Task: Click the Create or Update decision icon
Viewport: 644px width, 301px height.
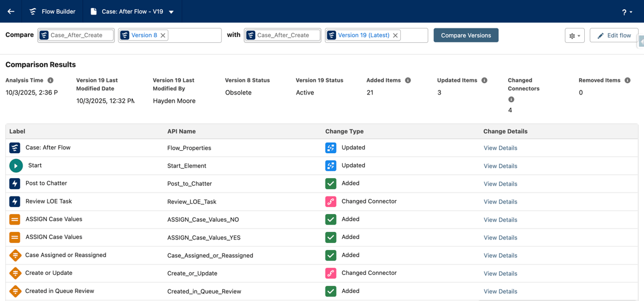Action: [15, 273]
